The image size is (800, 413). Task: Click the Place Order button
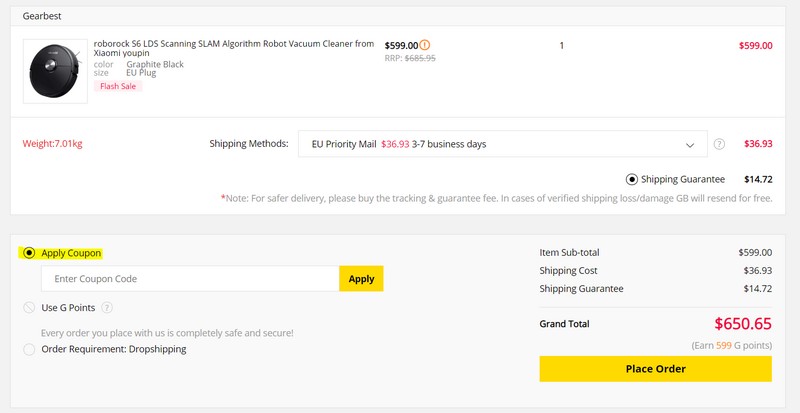655,369
